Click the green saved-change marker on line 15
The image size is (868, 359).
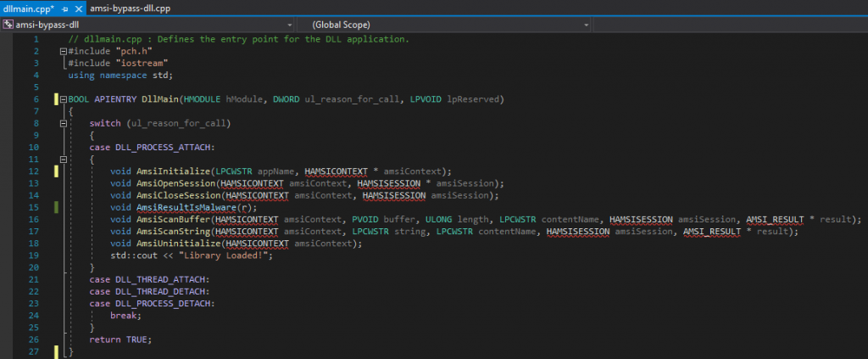57,207
